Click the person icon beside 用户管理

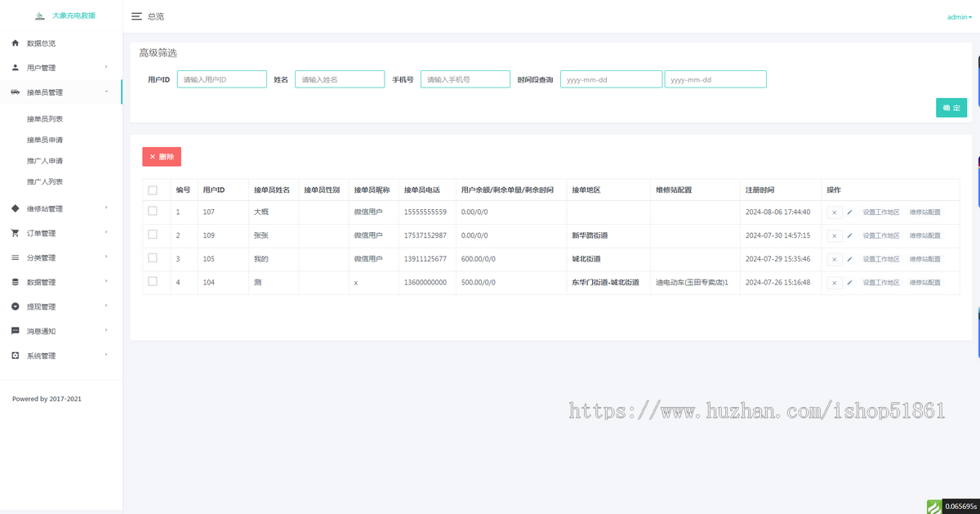16,67
